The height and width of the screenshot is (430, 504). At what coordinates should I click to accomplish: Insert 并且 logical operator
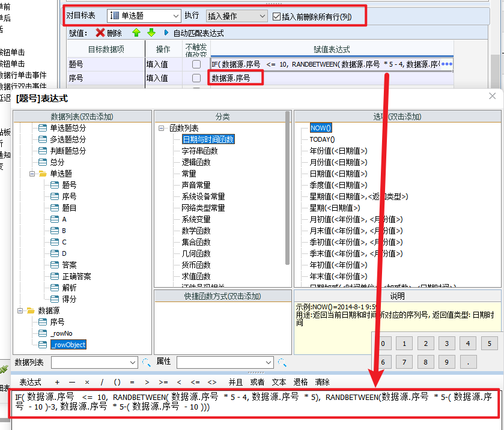pyautogui.click(x=235, y=382)
